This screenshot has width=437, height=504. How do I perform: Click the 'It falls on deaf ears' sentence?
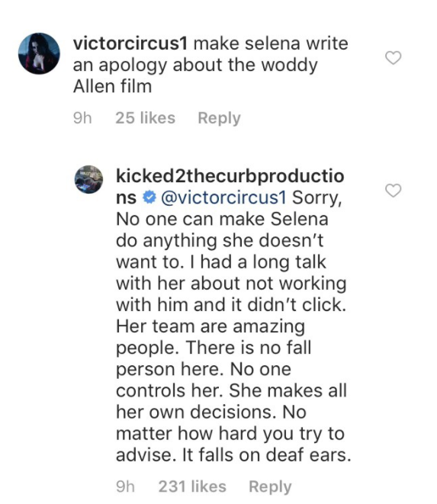tap(267, 455)
